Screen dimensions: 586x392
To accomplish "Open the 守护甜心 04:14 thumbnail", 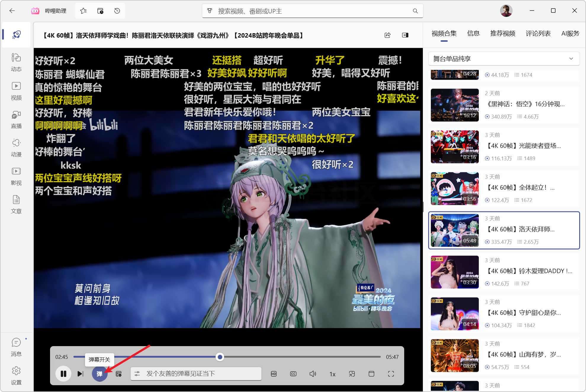I will tap(455, 314).
